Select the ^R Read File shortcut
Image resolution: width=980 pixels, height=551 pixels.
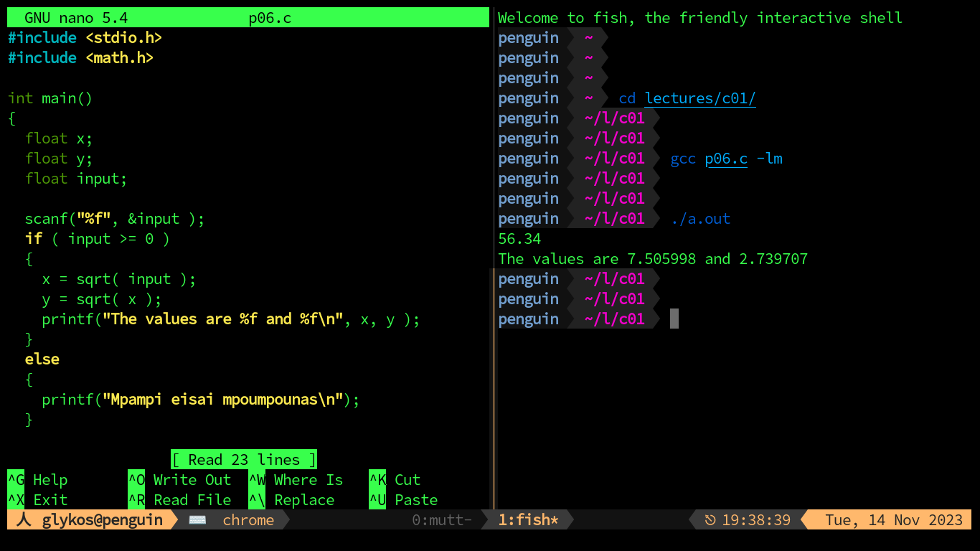point(179,500)
